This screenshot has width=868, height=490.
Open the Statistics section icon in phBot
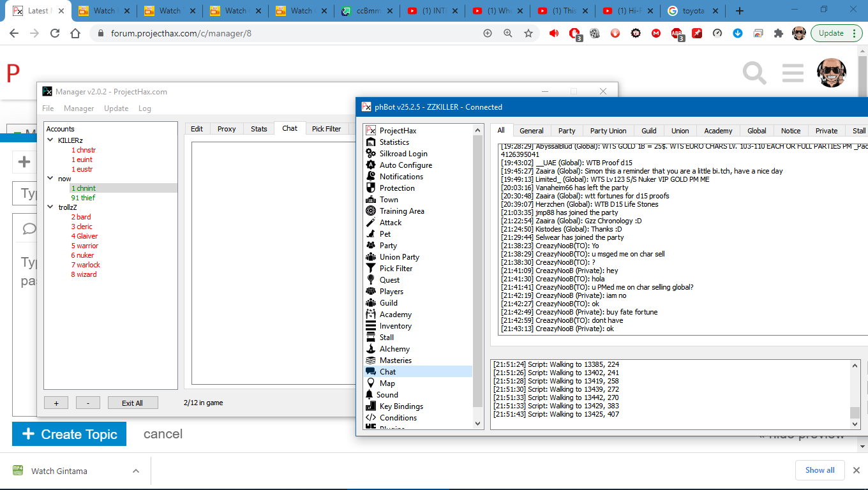point(371,142)
